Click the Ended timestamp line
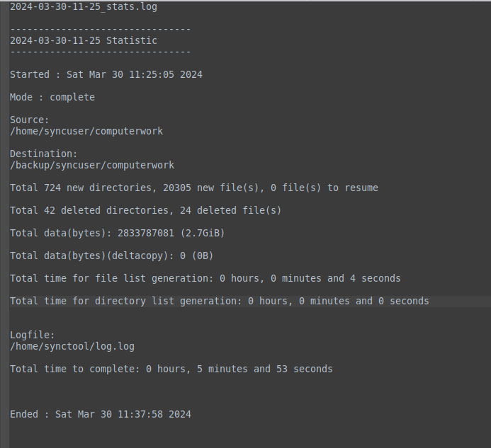This screenshot has width=491, height=448. point(101,414)
